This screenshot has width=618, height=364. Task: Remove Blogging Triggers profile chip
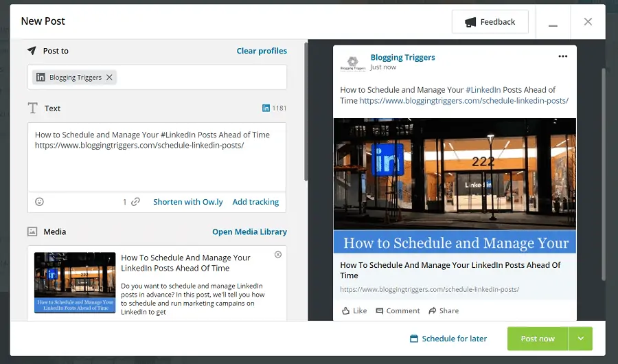(x=110, y=78)
